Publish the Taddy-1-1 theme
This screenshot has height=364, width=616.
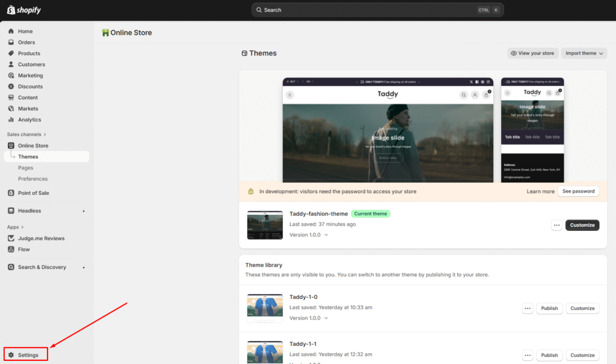click(549, 355)
